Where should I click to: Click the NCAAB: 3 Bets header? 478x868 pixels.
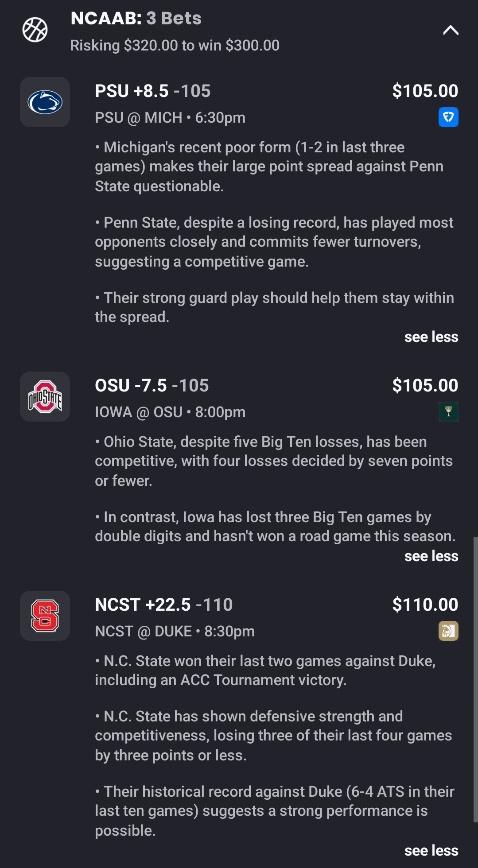tap(136, 19)
